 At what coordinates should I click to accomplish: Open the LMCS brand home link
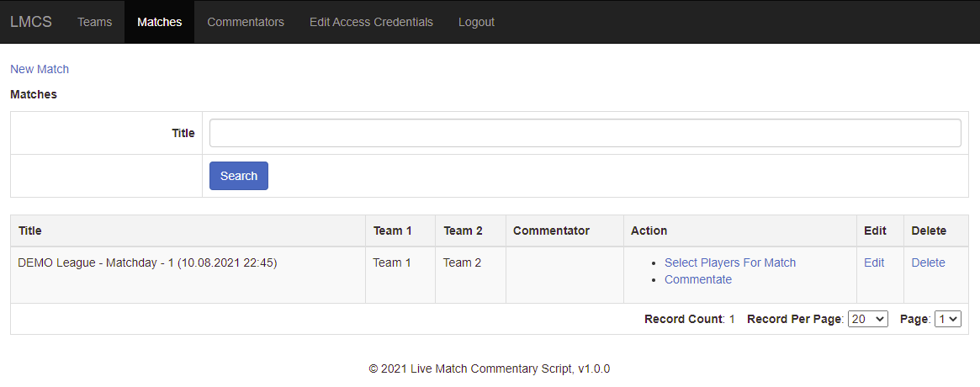coord(31,22)
